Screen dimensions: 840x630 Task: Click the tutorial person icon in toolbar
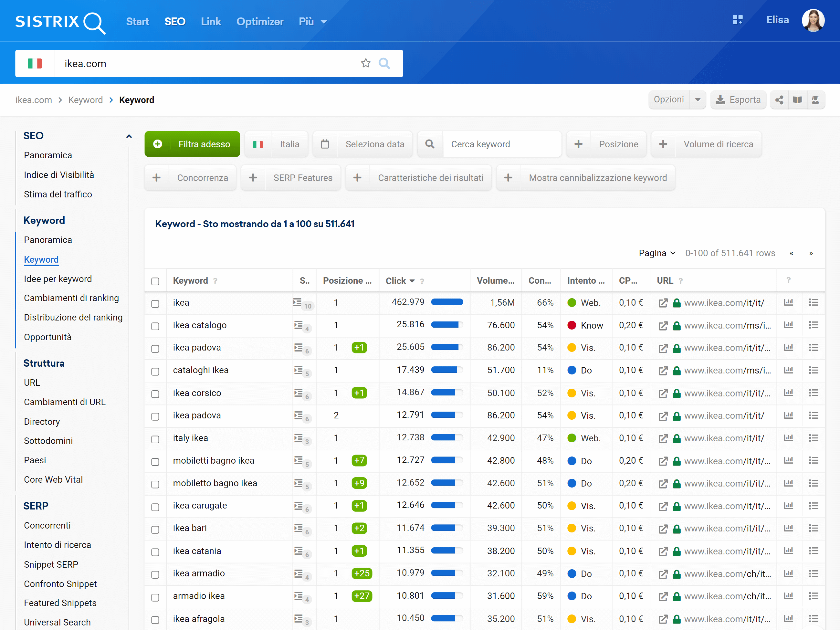pos(815,100)
